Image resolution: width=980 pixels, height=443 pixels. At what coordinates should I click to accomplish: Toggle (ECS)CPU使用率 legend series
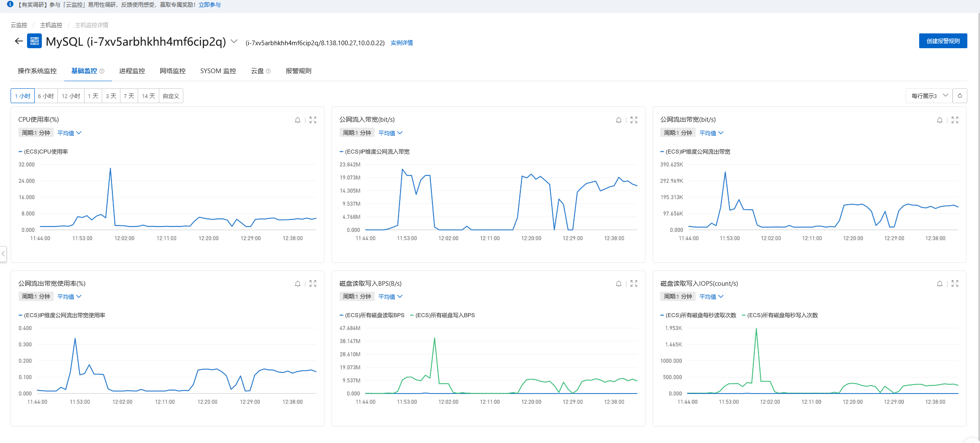(44, 152)
